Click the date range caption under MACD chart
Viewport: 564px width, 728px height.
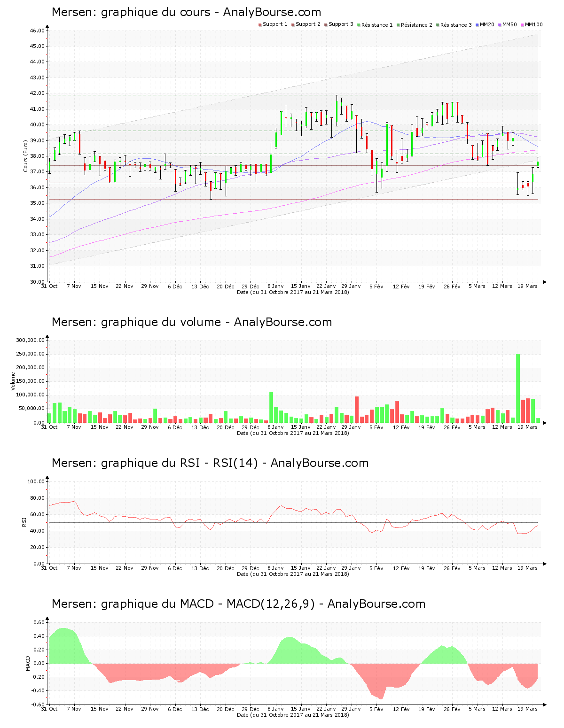tap(293, 715)
